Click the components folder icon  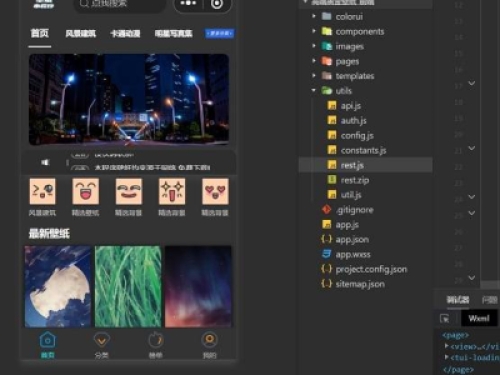[327, 31]
